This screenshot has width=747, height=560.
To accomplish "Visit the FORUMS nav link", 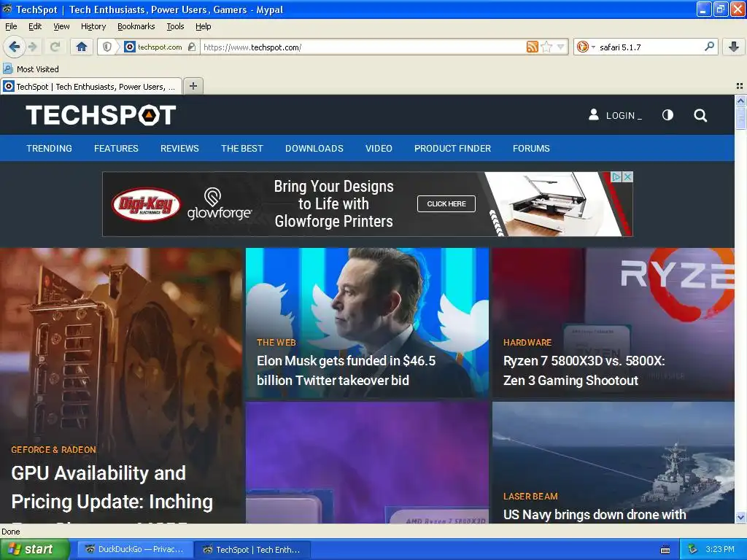I will coord(531,149).
